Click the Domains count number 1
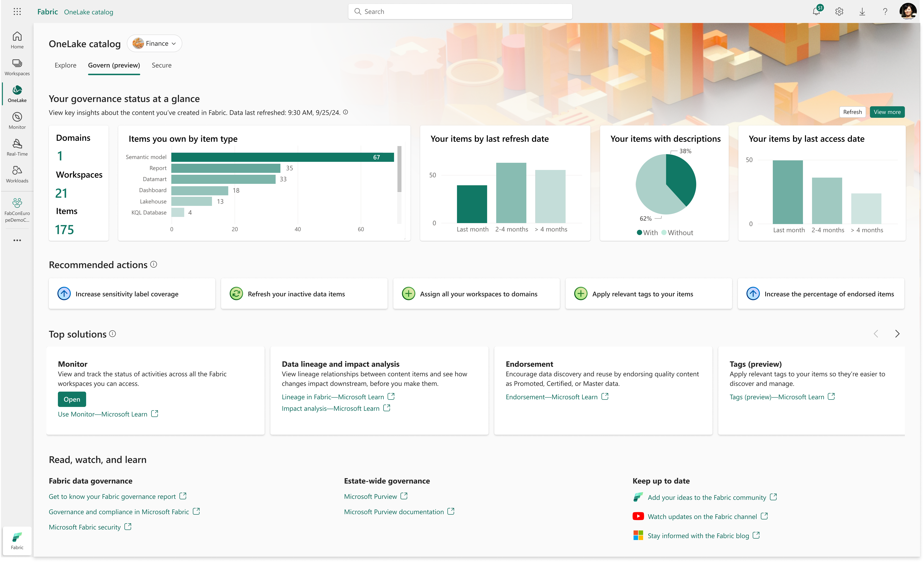 60,156
